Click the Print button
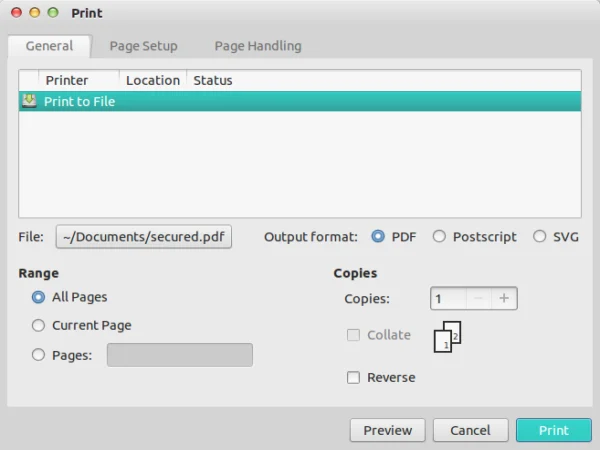The width and height of the screenshot is (600, 450). tap(554, 430)
